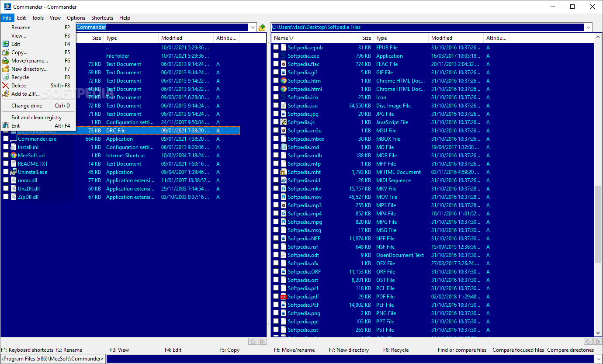Viewport: 603px width, 364px height.
Task: Select the checkbox beside Softpedia.jpg
Action: (276, 114)
